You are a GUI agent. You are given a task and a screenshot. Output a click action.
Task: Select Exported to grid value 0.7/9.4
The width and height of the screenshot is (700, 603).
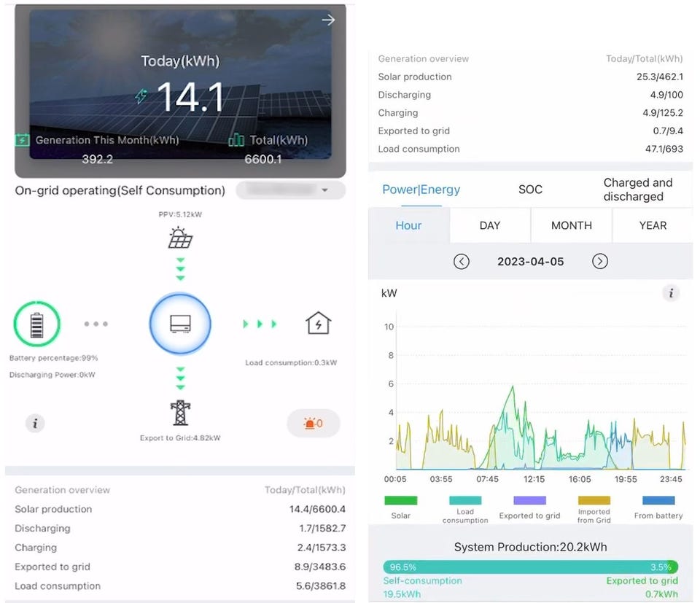point(668,131)
